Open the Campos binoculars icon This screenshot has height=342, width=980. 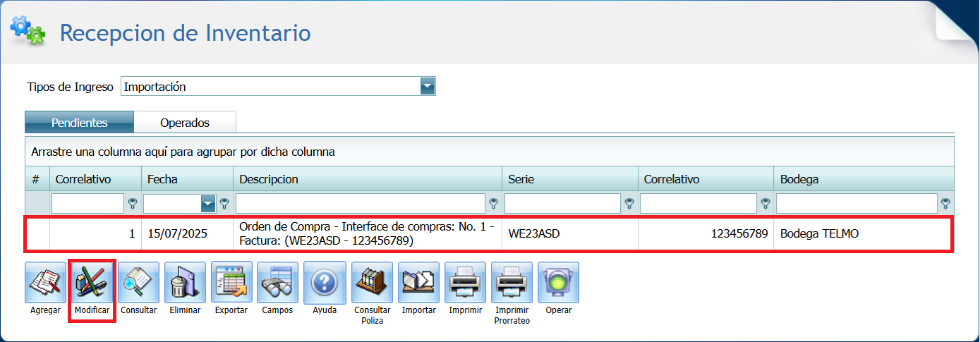point(278,283)
